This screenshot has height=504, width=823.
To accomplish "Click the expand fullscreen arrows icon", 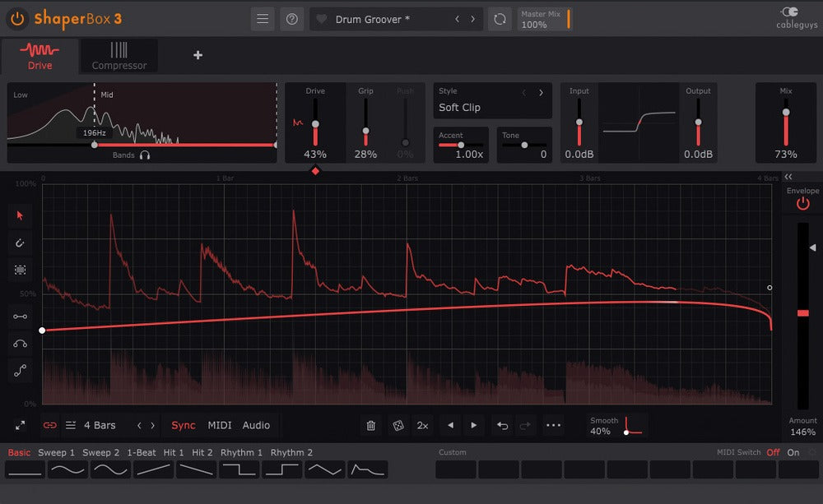I will click(x=20, y=425).
